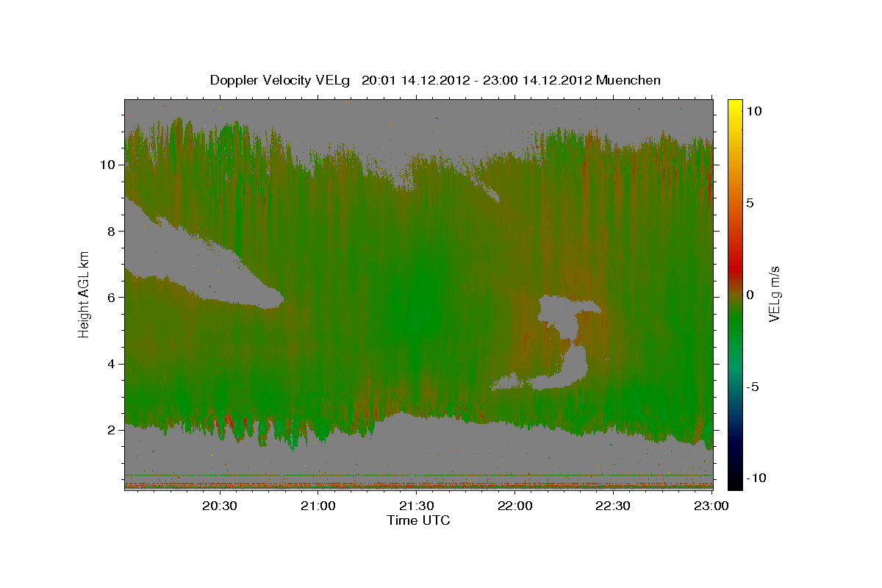Click the 'Height AGL km' y-axis label
Image resolution: width=882 pixels, height=588 pixels.
click(x=85, y=294)
